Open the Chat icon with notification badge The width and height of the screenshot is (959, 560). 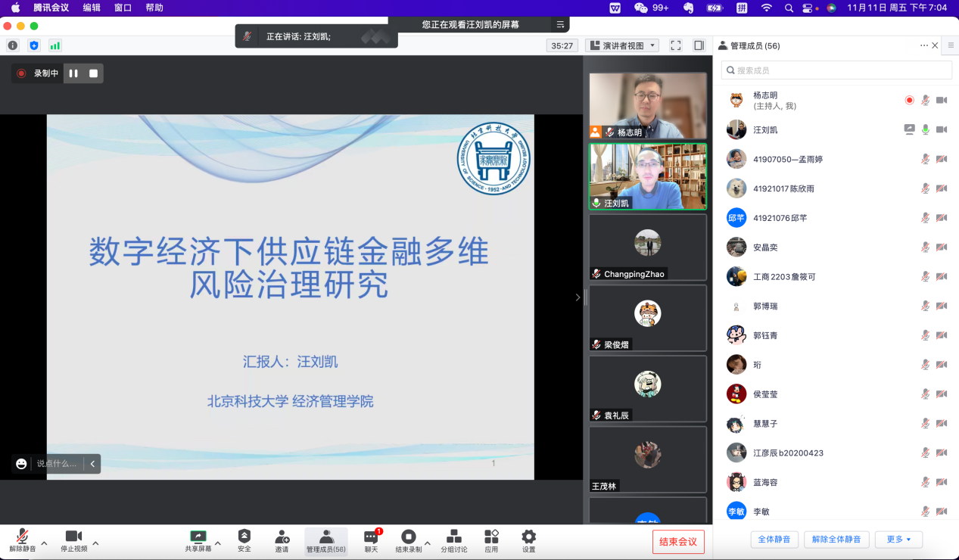pos(371,537)
